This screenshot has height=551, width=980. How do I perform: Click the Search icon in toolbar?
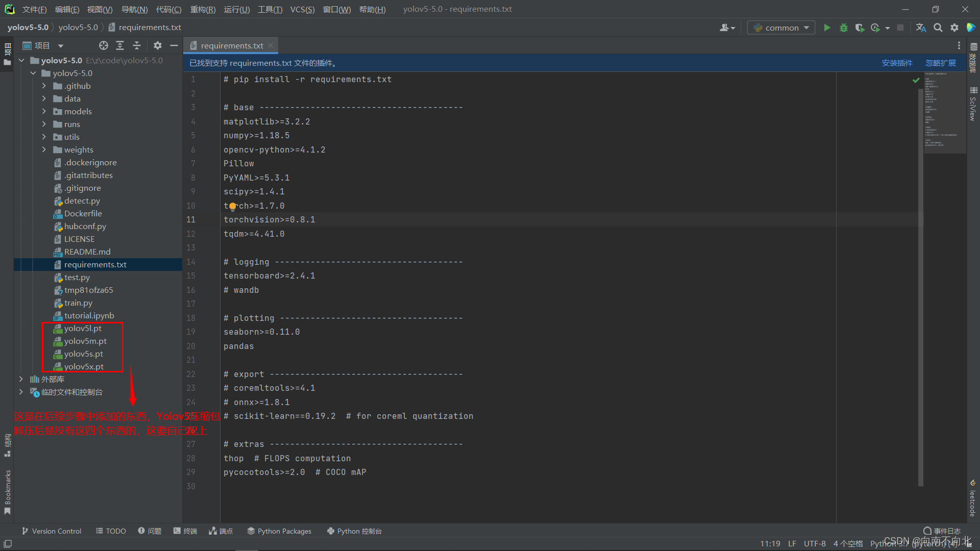pos(939,28)
